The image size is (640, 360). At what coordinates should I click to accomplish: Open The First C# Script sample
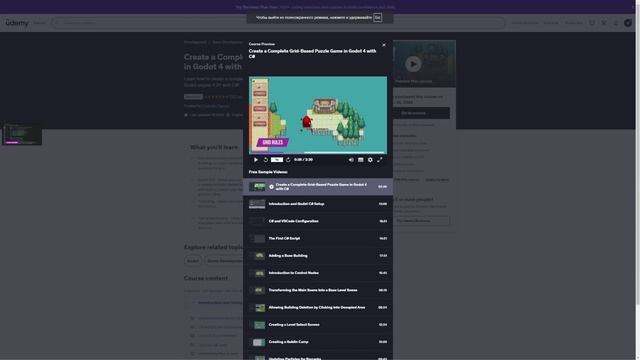[x=318, y=238]
